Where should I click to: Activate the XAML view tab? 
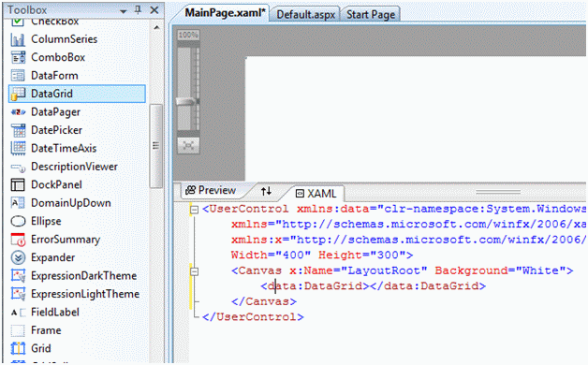pyautogui.click(x=316, y=194)
